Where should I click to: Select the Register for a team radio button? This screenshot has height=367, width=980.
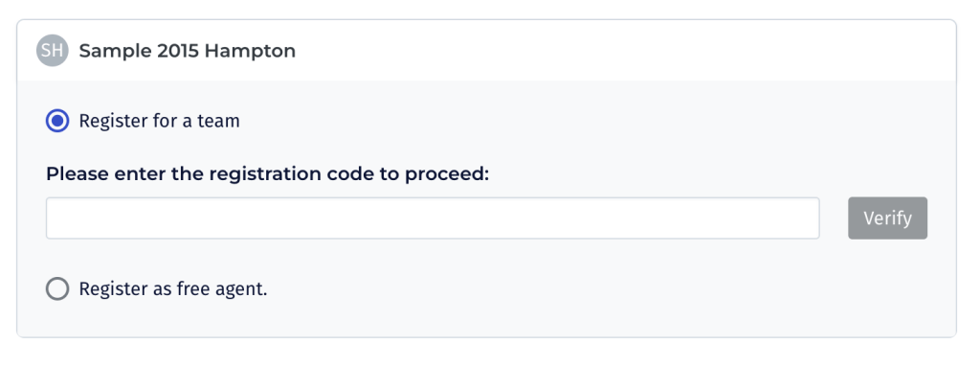coord(57,120)
